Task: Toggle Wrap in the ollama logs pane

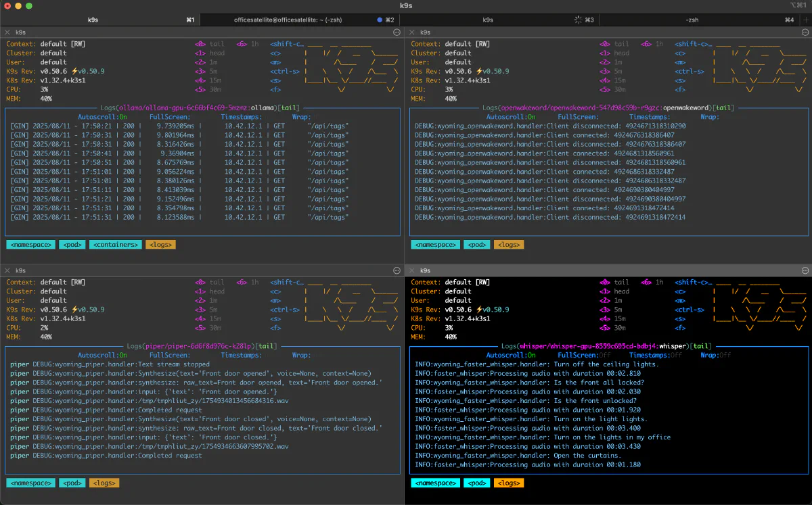Action: tap(302, 117)
